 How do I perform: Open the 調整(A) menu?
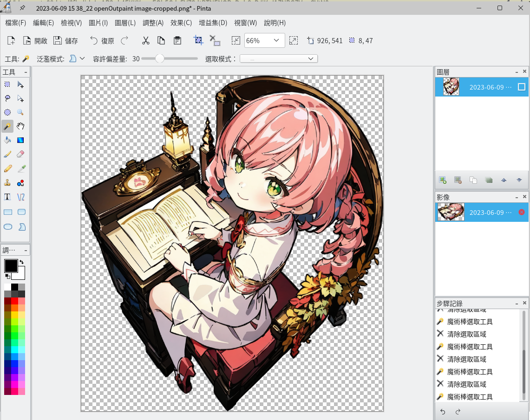[153, 23]
